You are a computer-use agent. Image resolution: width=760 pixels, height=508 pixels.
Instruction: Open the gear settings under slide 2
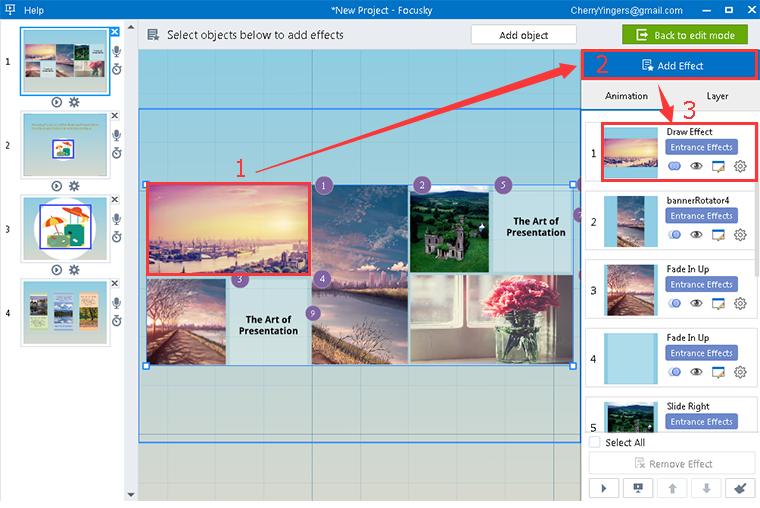(74, 186)
